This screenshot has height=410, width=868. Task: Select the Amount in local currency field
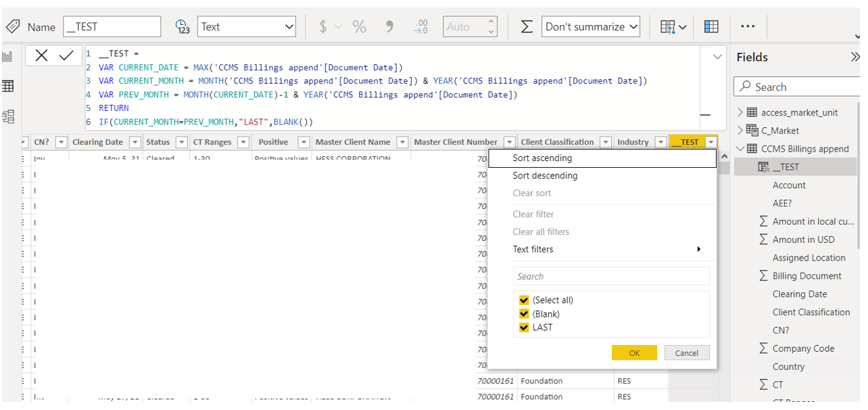813,221
